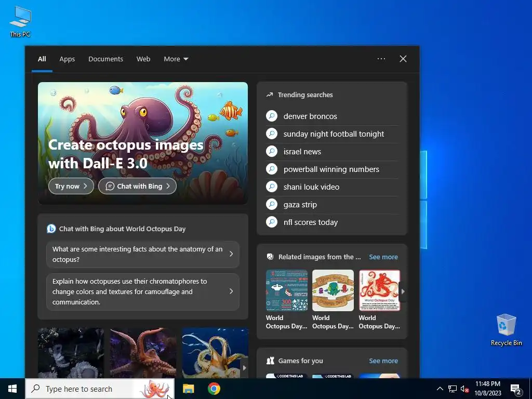Open the notification center icon
Screen dimensions: 532x399
tap(516, 389)
